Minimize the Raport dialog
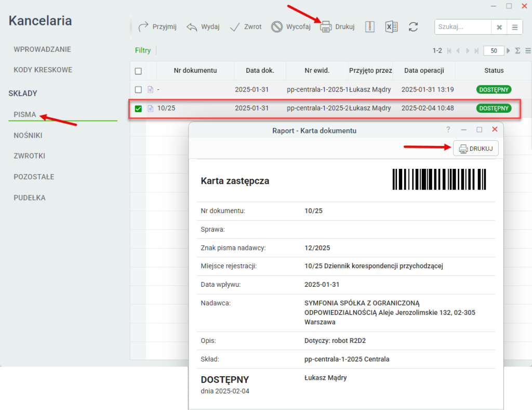Viewport: 532px width, 410px height. (464, 130)
